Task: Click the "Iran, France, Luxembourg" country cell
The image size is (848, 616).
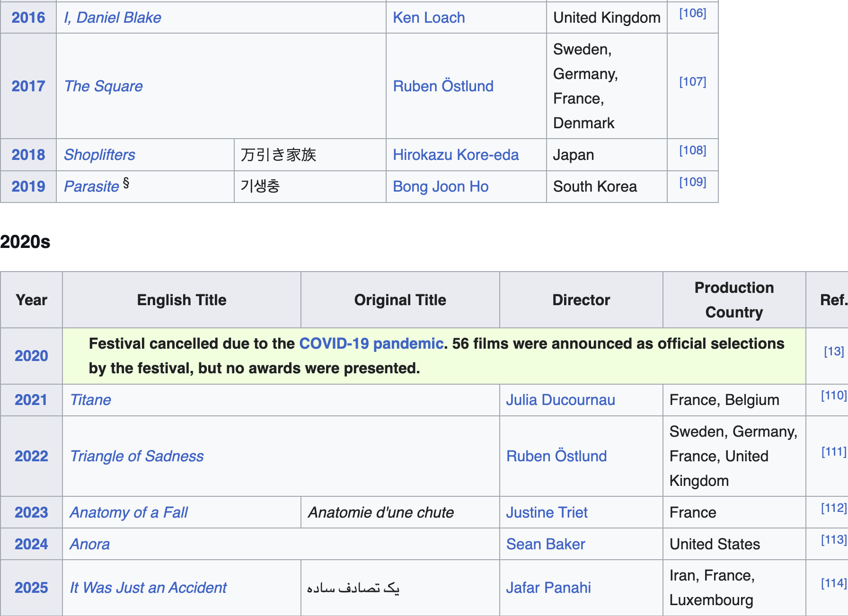Action: 734,588
